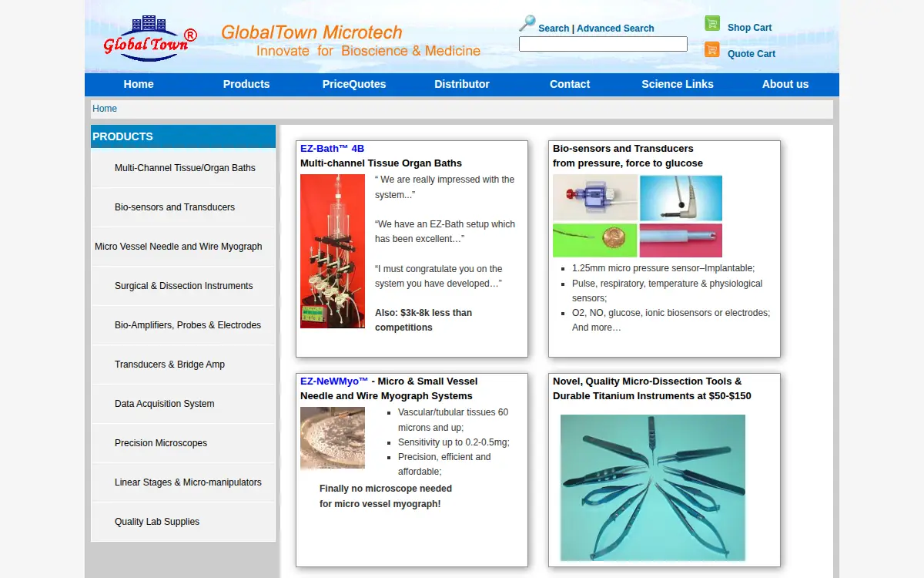Open the EZ-NeWMyo™ link

334,381
